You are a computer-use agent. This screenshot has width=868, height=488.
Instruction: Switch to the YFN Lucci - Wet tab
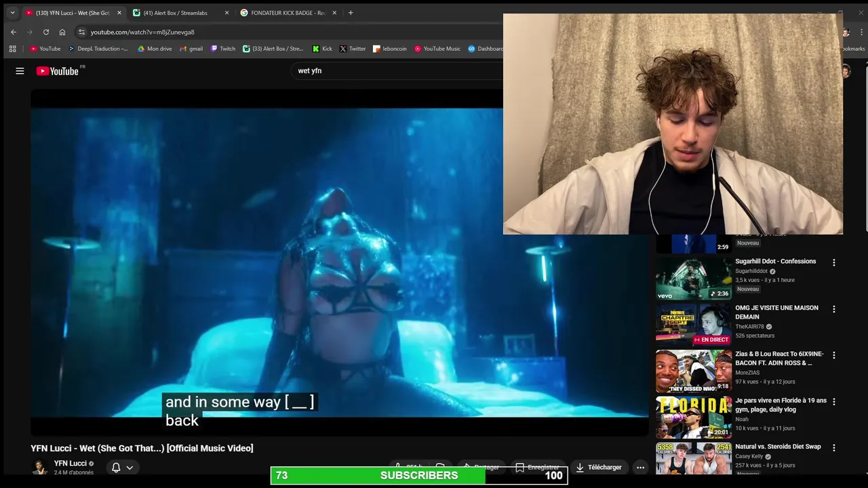coord(73,13)
